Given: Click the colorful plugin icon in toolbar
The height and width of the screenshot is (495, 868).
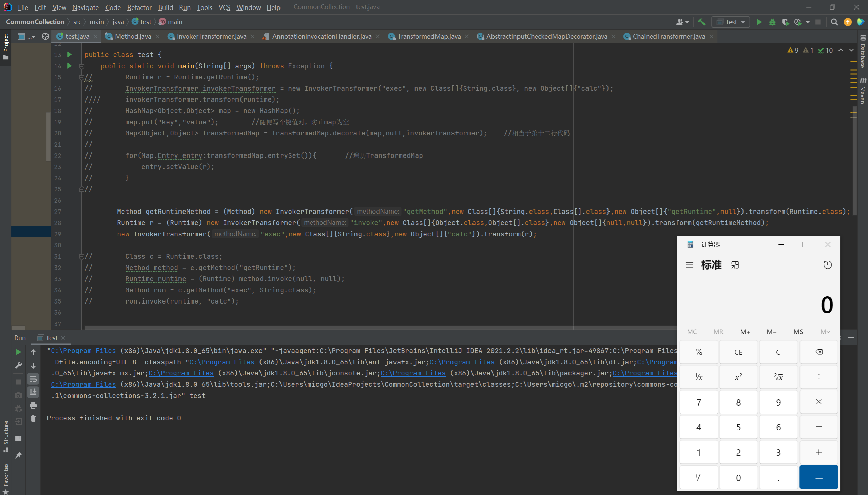Looking at the screenshot, I should tap(861, 22).
